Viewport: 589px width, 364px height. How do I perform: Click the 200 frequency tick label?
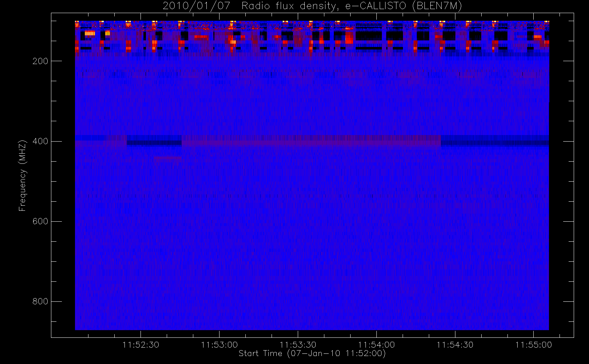click(x=40, y=61)
